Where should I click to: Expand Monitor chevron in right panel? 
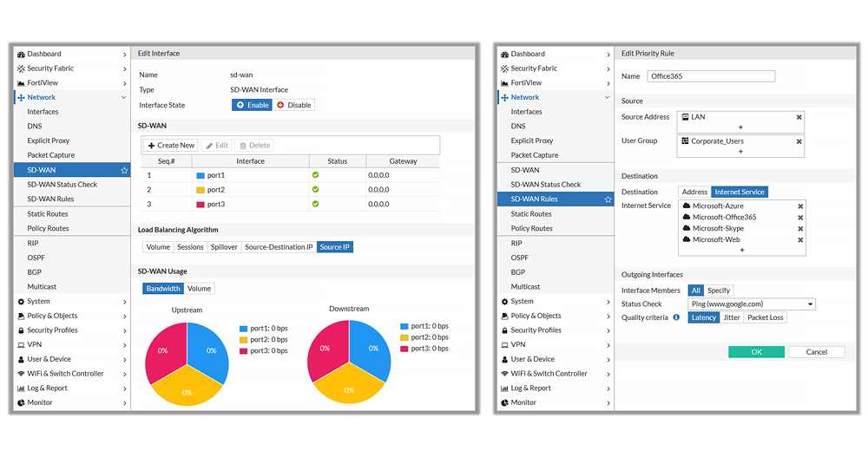(x=608, y=402)
